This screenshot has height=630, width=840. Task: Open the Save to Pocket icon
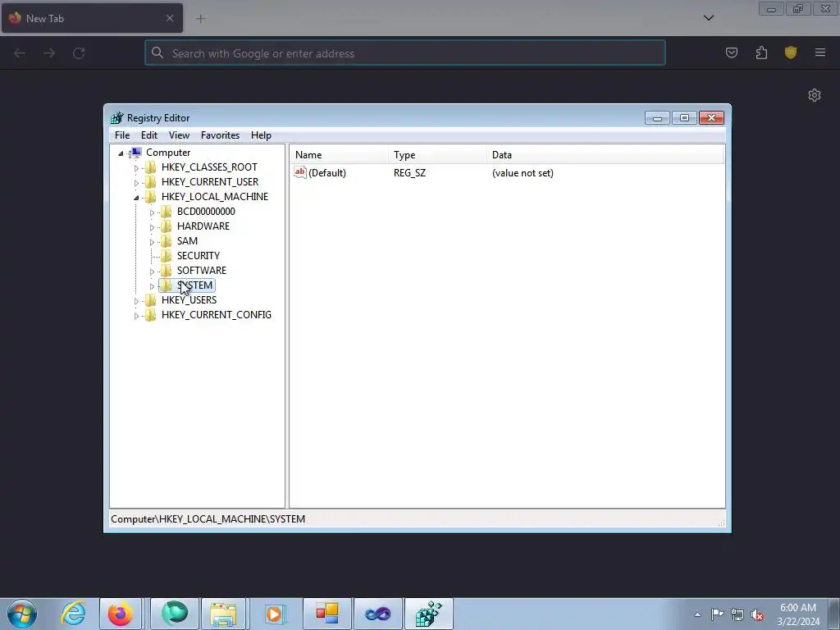tap(732, 52)
